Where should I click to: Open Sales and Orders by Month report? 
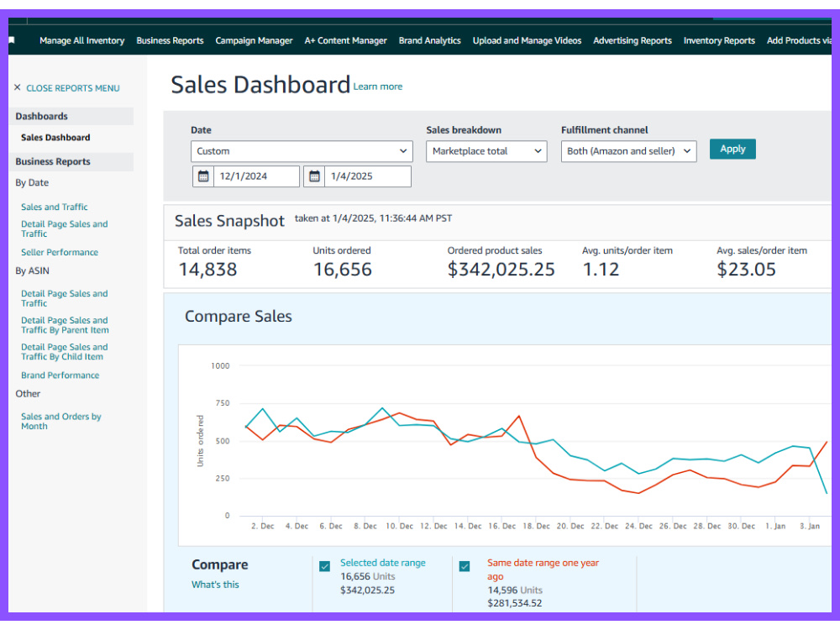[x=61, y=421]
